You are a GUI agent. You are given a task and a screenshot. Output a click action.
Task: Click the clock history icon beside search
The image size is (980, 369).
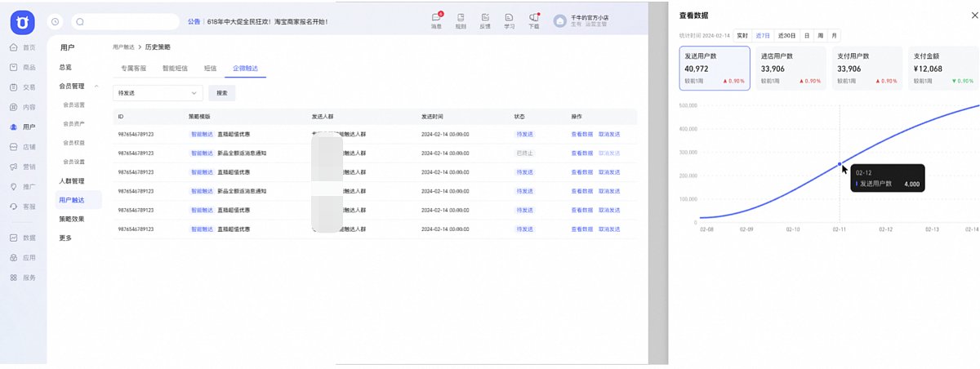[56, 22]
